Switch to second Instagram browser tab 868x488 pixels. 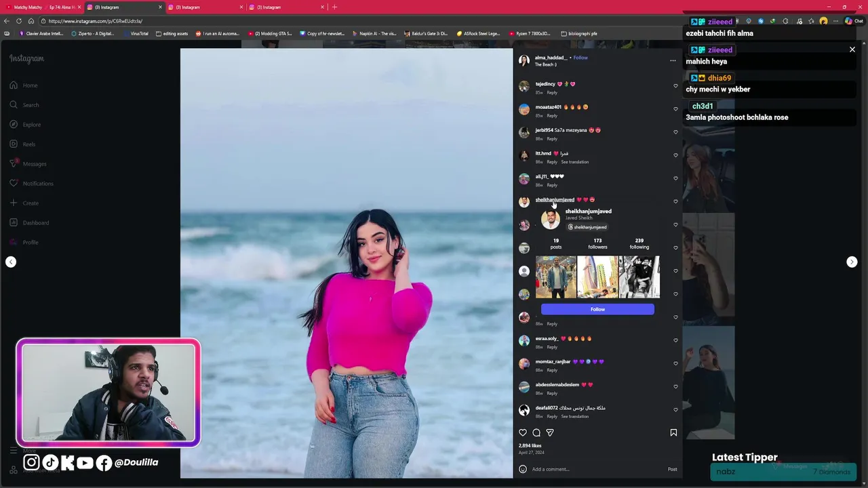click(206, 7)
